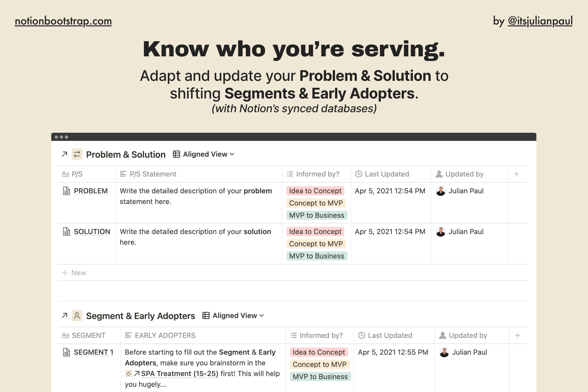Add a New row to Problem table

coord(74,273)
